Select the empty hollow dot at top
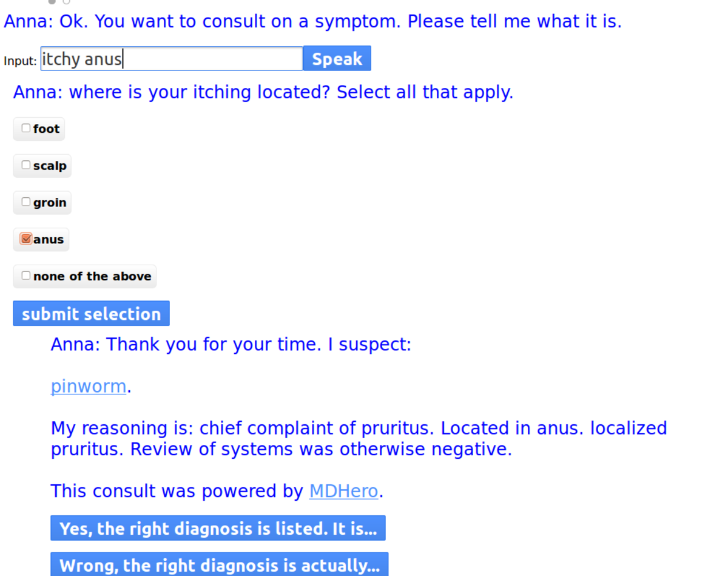 click(x=66, y=2)
